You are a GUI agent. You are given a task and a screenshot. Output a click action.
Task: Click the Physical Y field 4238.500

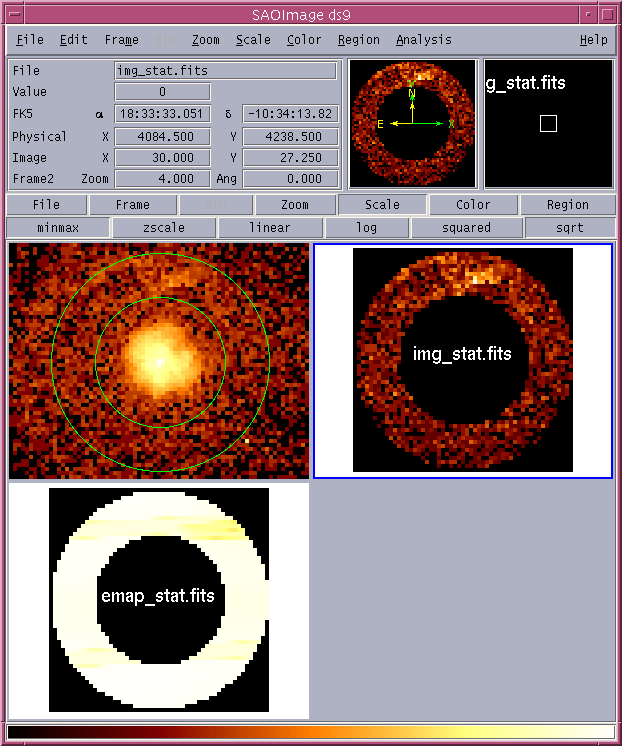[290, 137]
